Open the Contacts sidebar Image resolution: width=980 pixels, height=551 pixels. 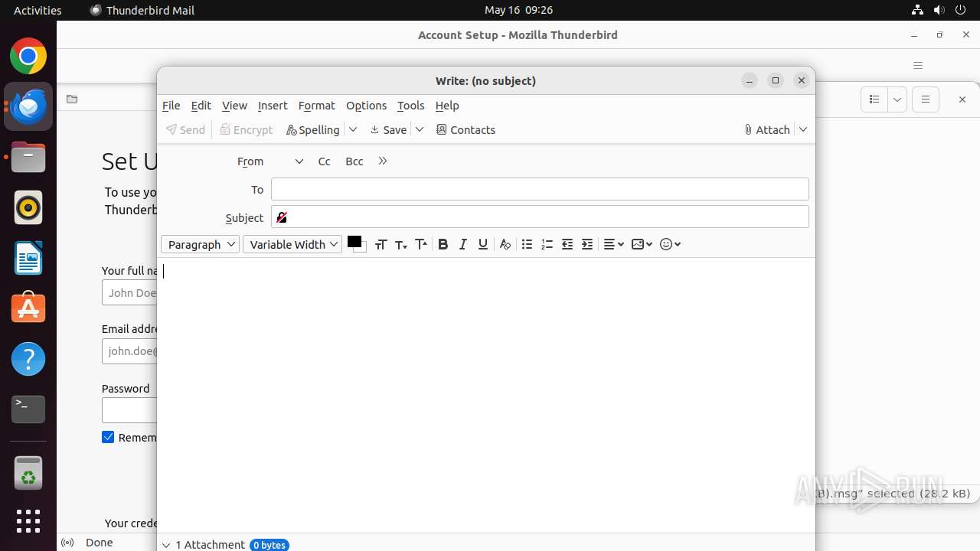[x=465, y=129]
